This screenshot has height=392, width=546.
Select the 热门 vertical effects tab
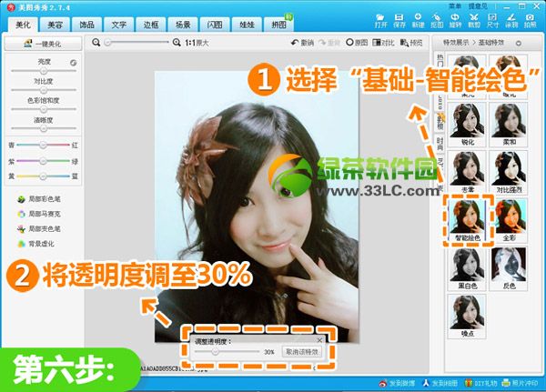point(440,61)
